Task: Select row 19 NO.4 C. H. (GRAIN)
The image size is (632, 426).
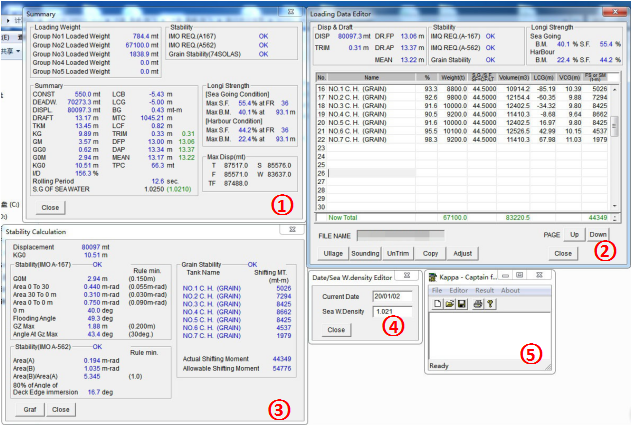Action: coord(462,114)
